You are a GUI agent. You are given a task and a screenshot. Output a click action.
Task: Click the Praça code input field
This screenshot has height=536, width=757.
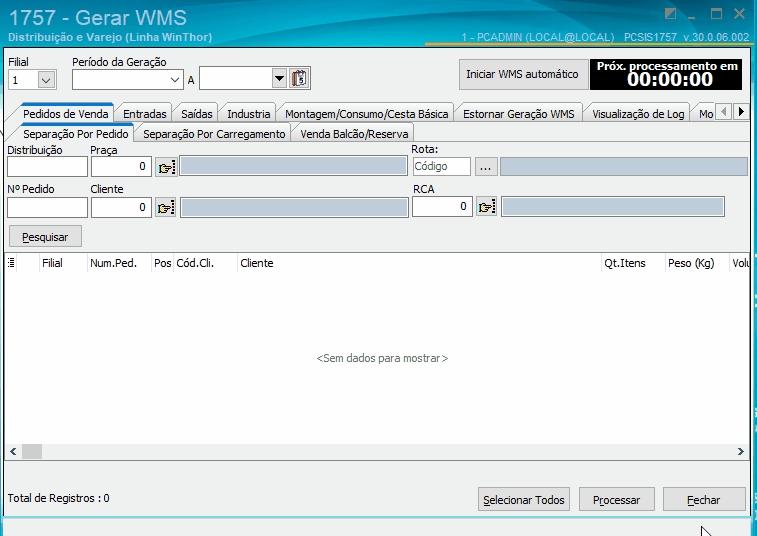[122, 167]
